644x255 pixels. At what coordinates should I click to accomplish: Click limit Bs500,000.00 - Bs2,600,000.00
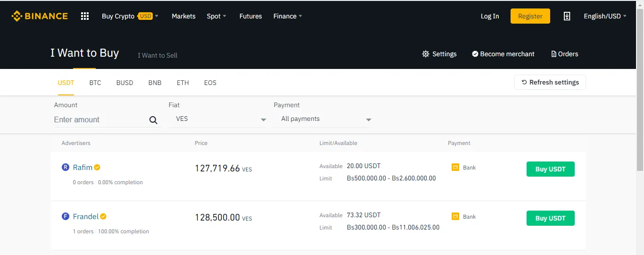tap(391, 178)
